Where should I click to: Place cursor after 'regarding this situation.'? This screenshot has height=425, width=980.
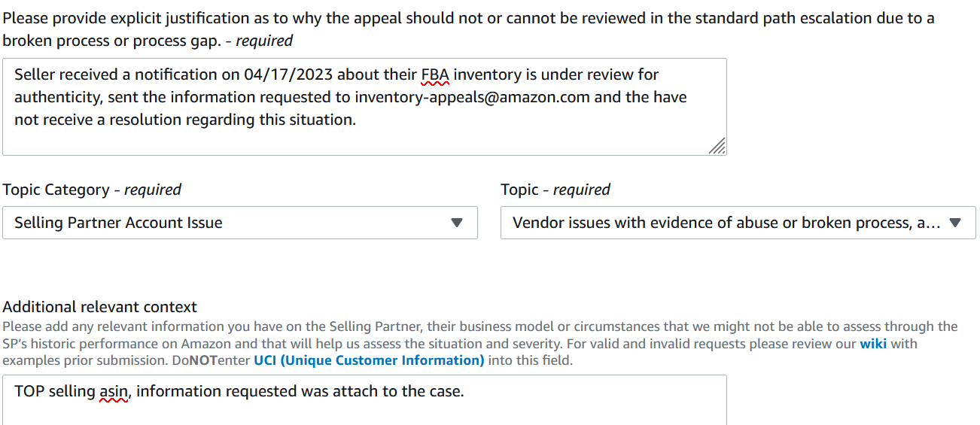pos(357,120)
